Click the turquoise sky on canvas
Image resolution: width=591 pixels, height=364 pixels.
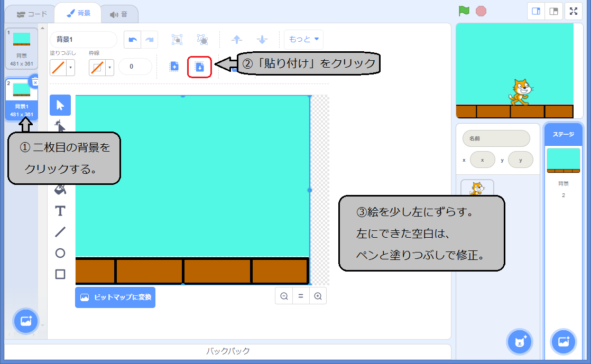point(192,176)
